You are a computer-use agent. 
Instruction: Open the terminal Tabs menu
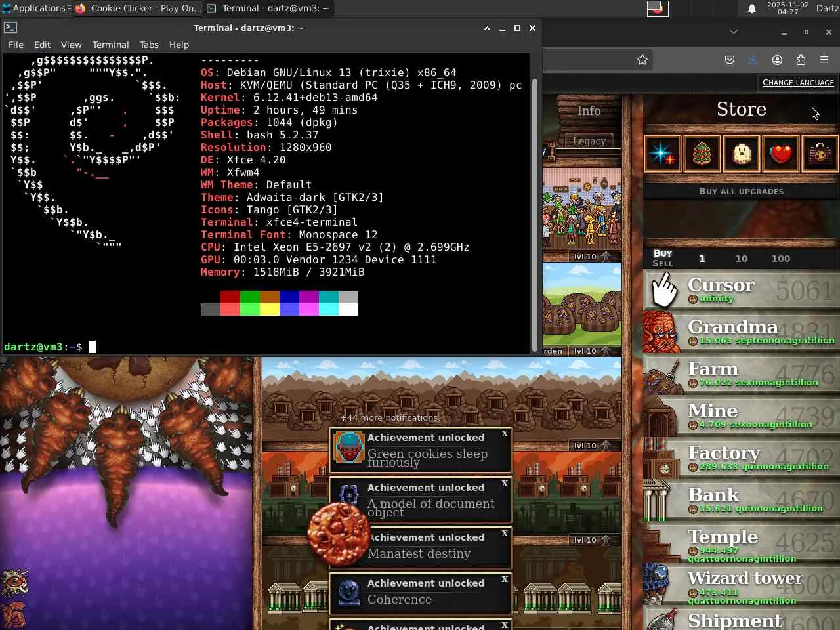pos(149,45)
